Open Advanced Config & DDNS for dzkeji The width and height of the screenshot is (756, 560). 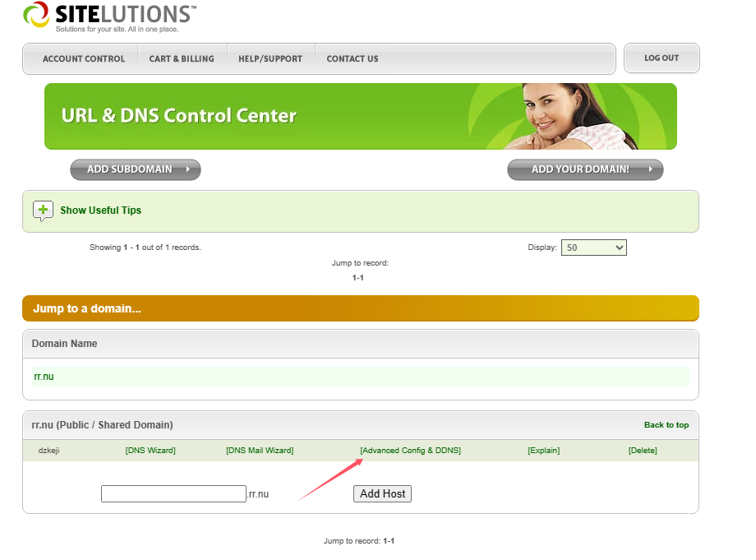[x=410, y=451]
